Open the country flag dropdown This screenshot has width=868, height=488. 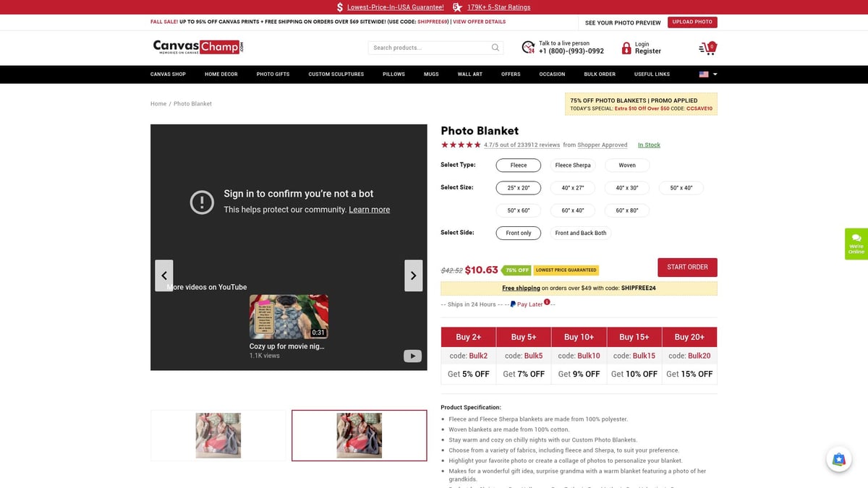707,74
